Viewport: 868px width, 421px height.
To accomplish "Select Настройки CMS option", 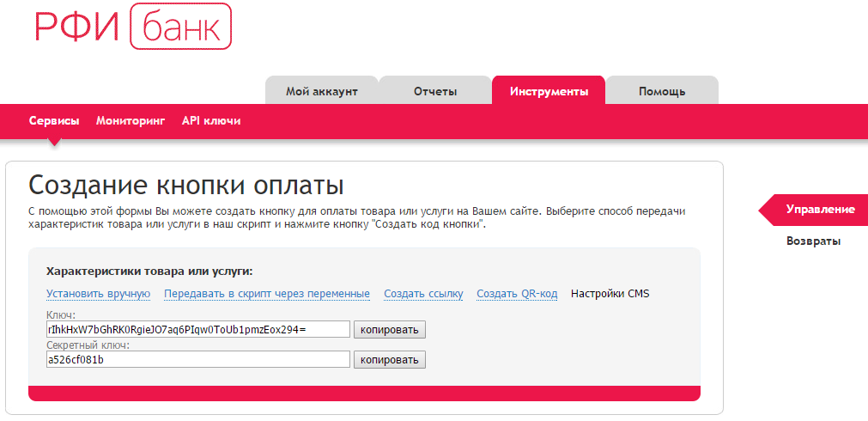I will point(610,294).
